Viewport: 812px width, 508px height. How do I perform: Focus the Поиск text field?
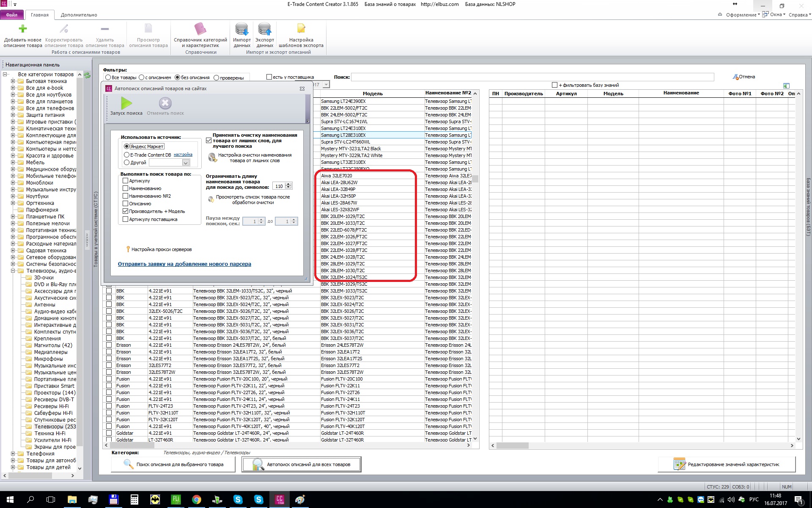(x=532, y=77)
